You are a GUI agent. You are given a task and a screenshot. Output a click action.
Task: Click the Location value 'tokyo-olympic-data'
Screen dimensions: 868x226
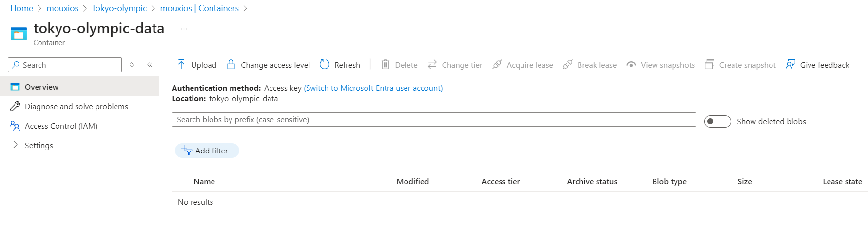pos(243,98)
